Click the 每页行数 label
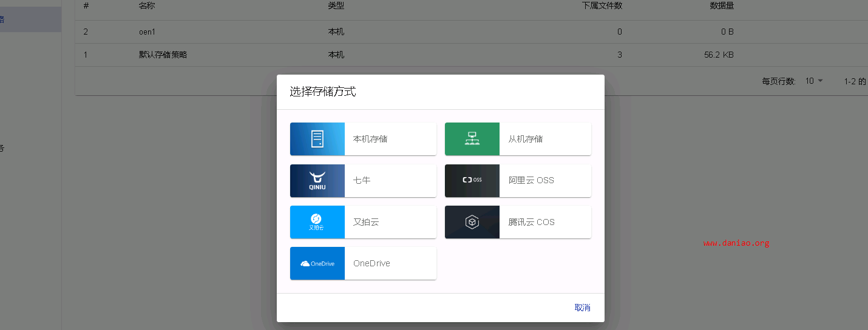 coord(779,81)
